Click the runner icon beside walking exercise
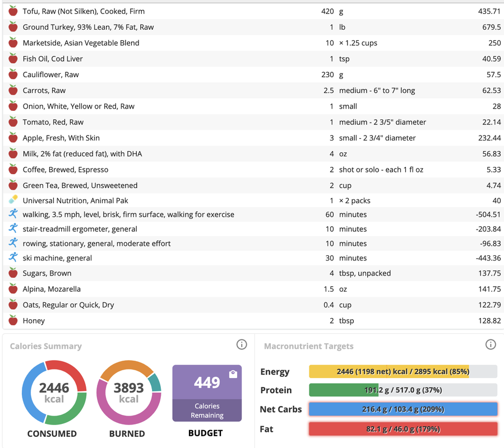The width and height of the screenshot is (504, 448). (13, 213)
